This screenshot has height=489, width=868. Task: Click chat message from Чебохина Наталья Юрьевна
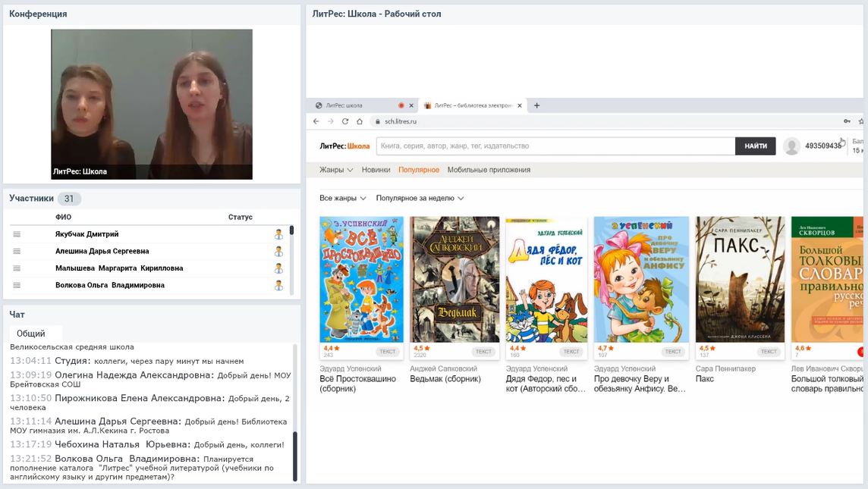pos(147,444)
